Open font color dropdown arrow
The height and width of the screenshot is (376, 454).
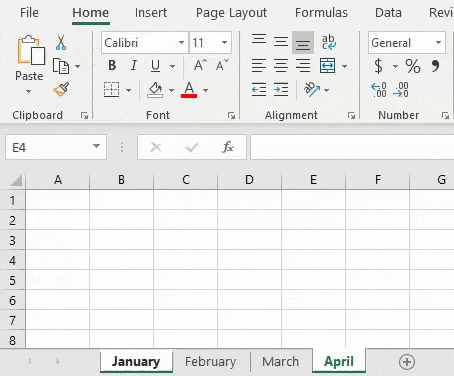pyautogui.click(x=205, y=90)
